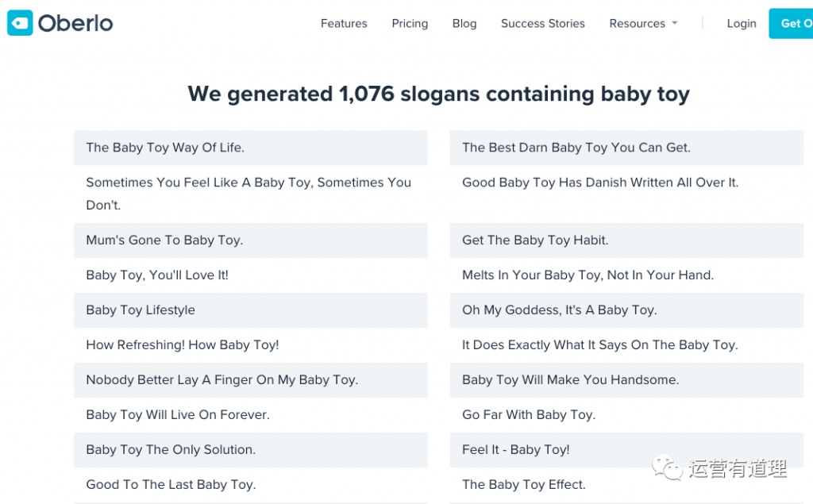813x504 pixels.
Task: Select 'Feel It - Baby Toy!' slogan
Action: [x=626, y=450]
